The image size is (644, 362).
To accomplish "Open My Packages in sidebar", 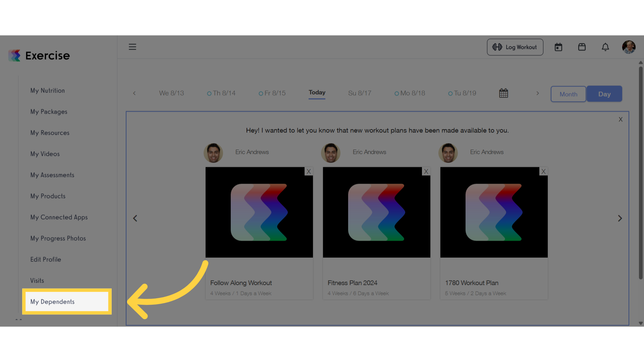I will 49,112.
